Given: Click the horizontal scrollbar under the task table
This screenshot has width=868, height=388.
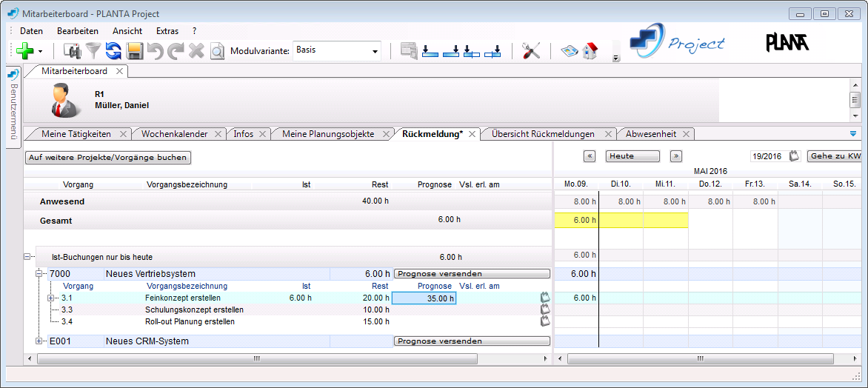Looking at the screenshot, I should click(x=256, y=358).
